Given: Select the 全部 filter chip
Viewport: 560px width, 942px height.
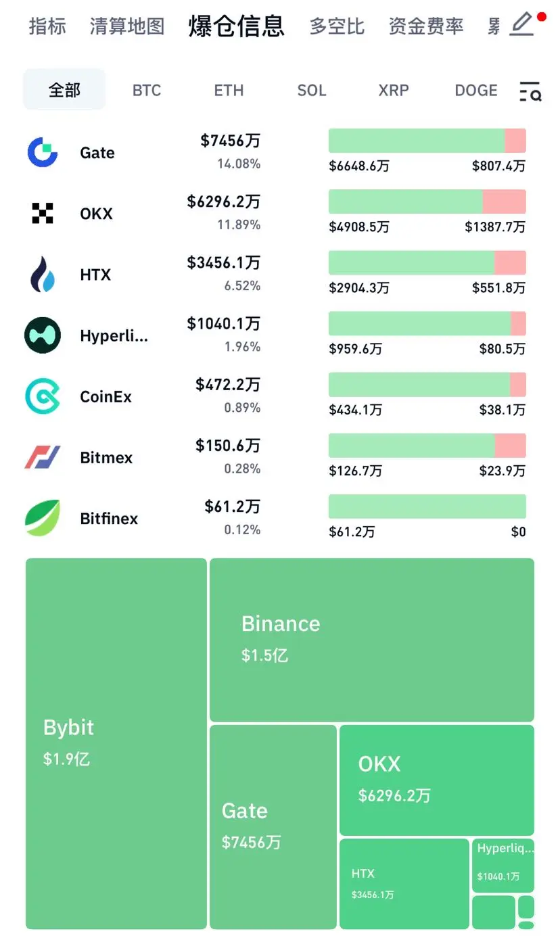Looking at the screenshot, I should pos(64,89).
